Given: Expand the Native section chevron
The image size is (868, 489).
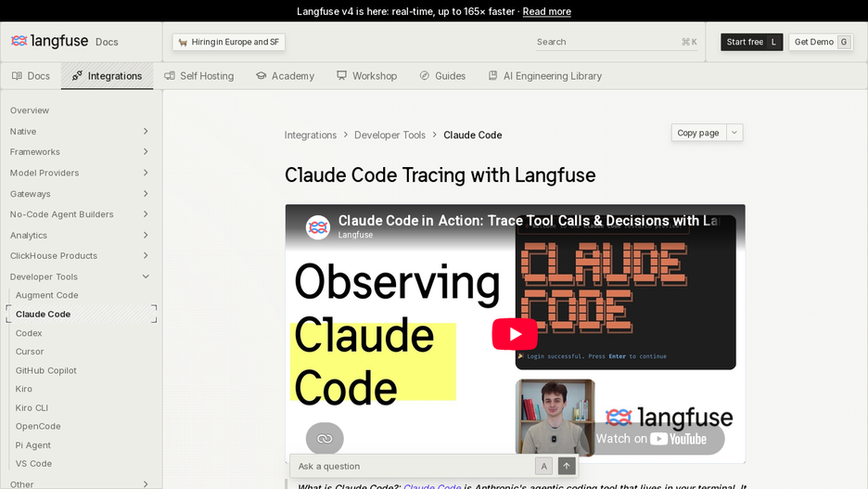Looking at the screenshot, I should 146,131.
